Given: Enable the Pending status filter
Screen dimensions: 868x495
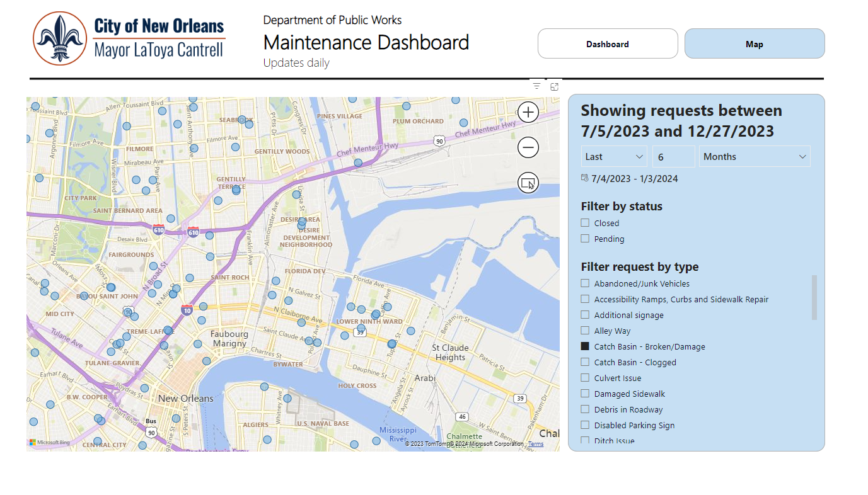Looking at the screenshot, I should coord(584,239).
